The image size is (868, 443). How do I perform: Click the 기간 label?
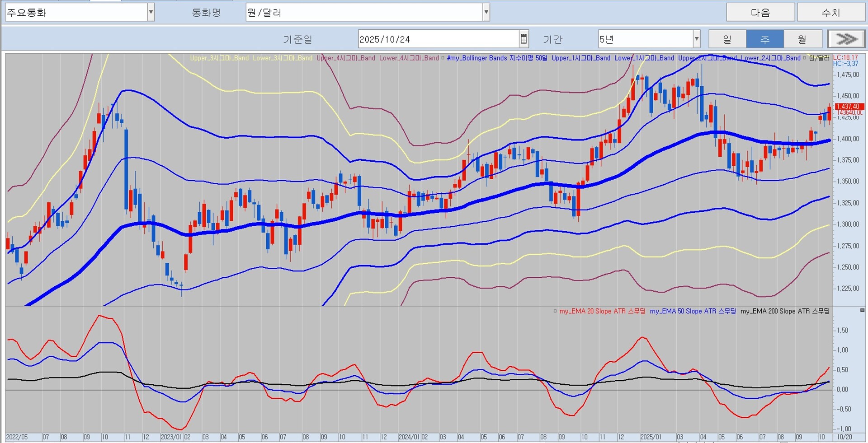point(552,39)
